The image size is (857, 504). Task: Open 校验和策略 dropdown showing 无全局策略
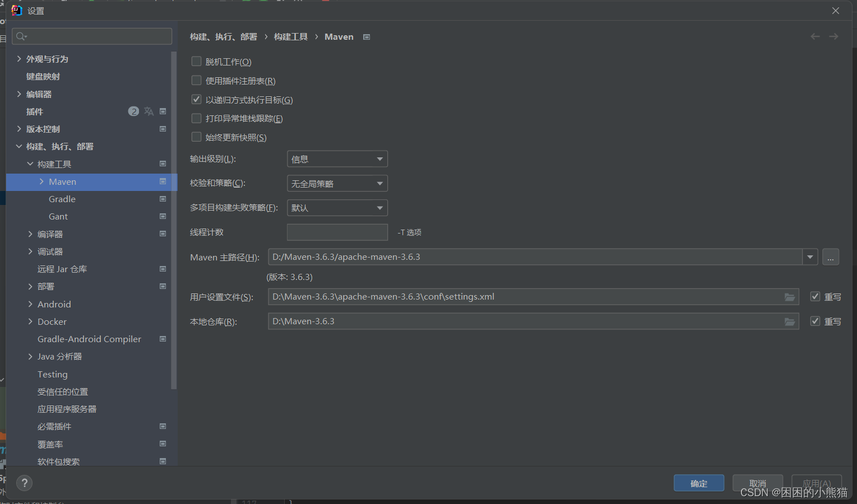(x=337, y=184)
